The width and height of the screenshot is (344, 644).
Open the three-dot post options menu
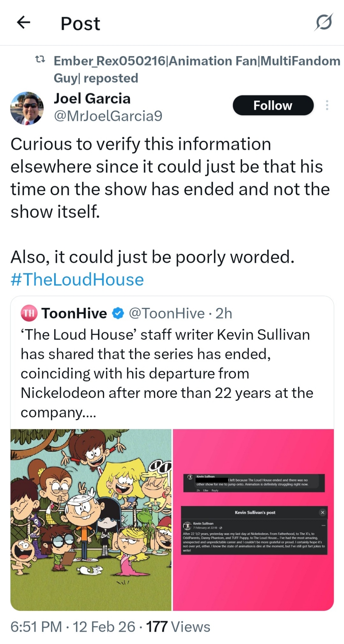click(327, 105)
